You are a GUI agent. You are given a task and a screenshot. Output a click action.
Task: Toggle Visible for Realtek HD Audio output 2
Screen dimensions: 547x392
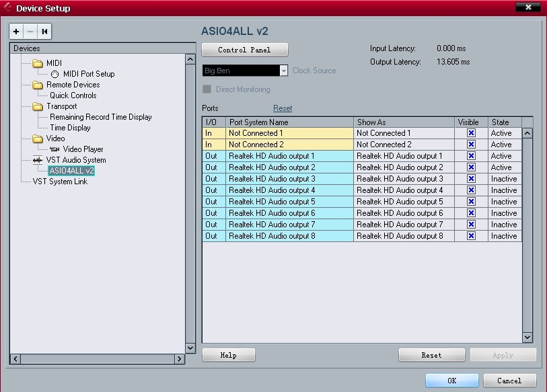click(471, 167)
